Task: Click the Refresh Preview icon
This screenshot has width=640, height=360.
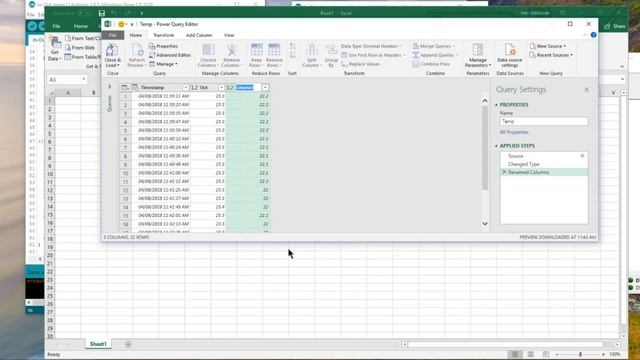Action: 137,51
